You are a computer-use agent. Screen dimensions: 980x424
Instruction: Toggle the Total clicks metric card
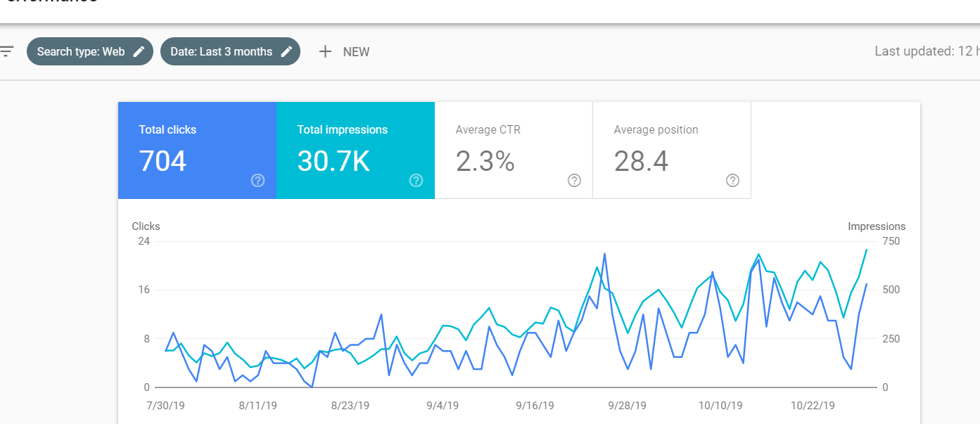(x=197, y=150)
